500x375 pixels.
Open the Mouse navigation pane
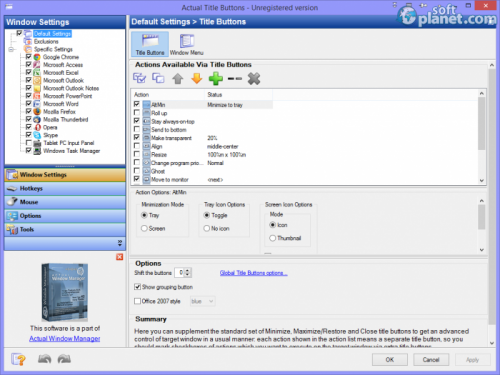65,202
